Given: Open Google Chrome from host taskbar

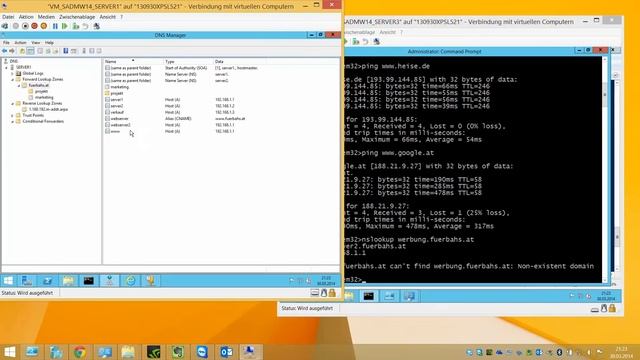Looking at the screenshot, I should point(80,352).
